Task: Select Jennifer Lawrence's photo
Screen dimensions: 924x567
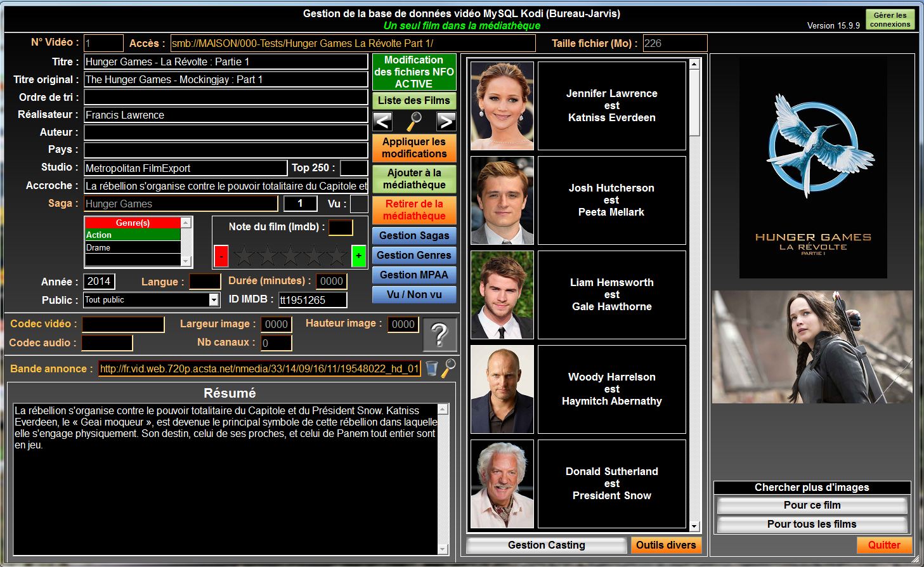Action: click(502, 106)
